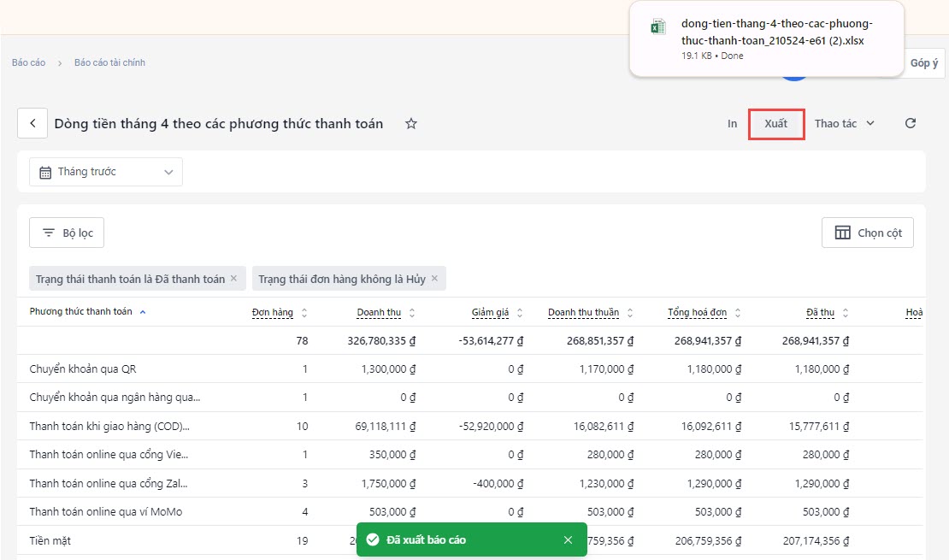This screenshot has width=949, height=560.
Task: Open the downloaded Excel file icon
Action: point(657,27)
